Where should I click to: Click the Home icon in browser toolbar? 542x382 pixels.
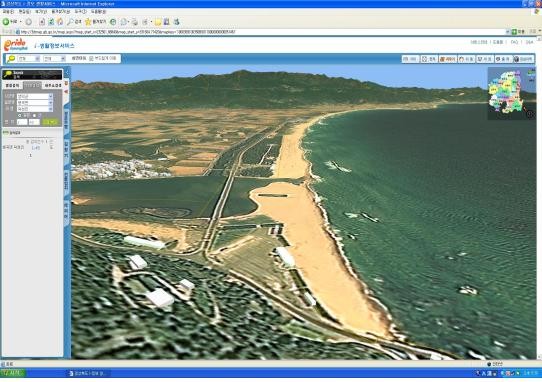pyautogui.click(x=60, y=22)
